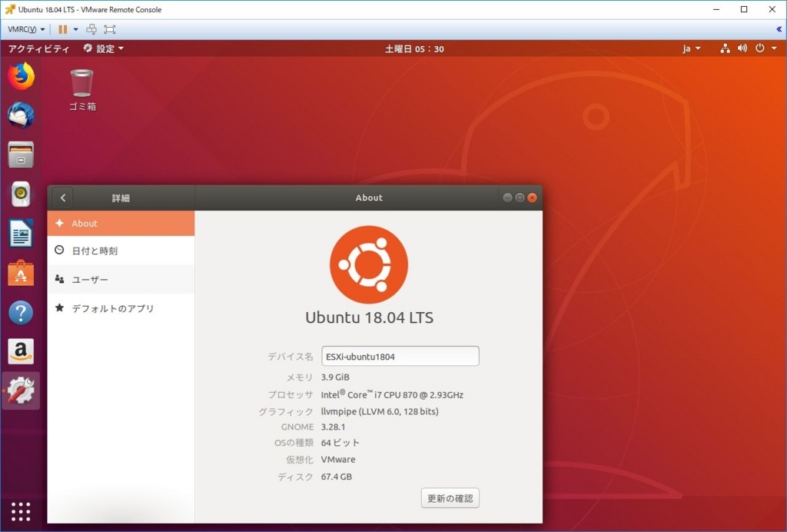Open the Amazon dock icon
The height and width of the screenshot is (532, 787).
pyautogui.click(x=21, y=351)
